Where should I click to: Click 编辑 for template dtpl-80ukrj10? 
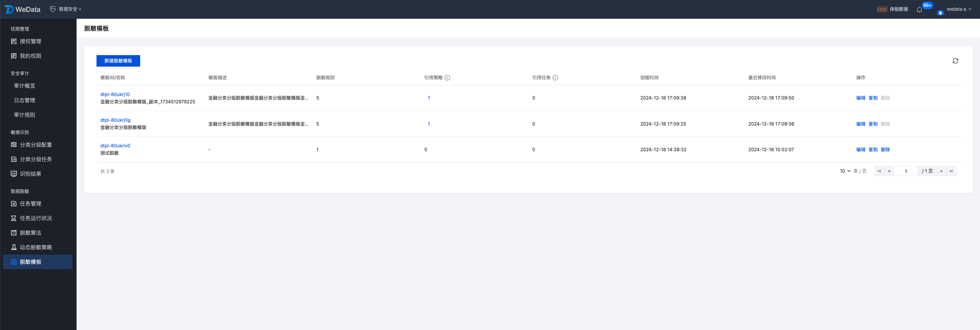(861, 98)
